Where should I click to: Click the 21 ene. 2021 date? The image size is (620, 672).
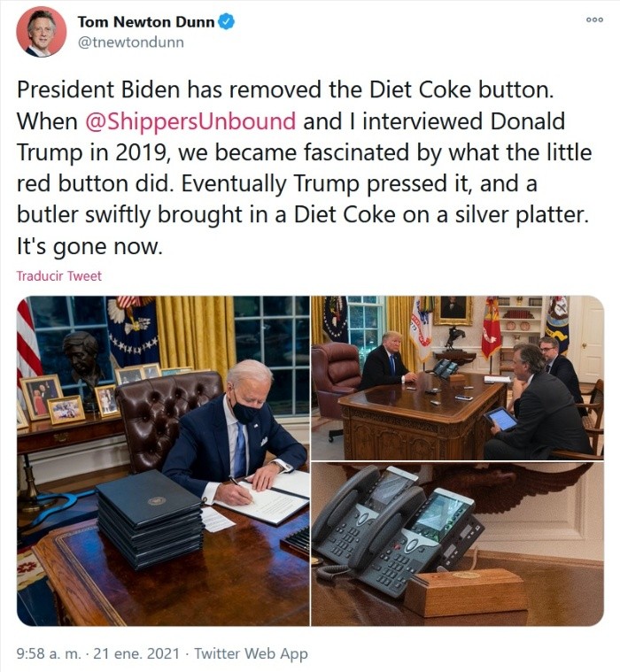[x=136, y=653]
